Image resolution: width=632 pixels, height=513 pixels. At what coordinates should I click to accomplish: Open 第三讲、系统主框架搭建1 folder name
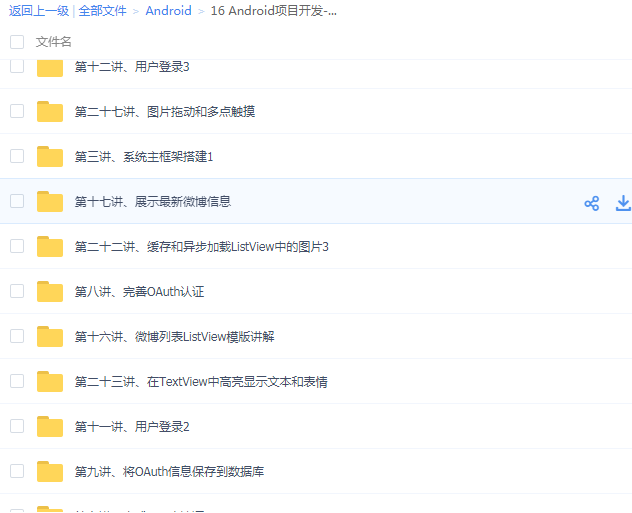[144, 157]
